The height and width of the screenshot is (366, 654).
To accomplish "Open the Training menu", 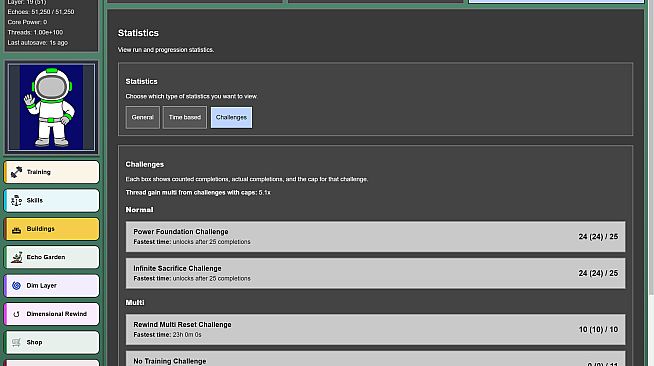I will coord(52,172).
